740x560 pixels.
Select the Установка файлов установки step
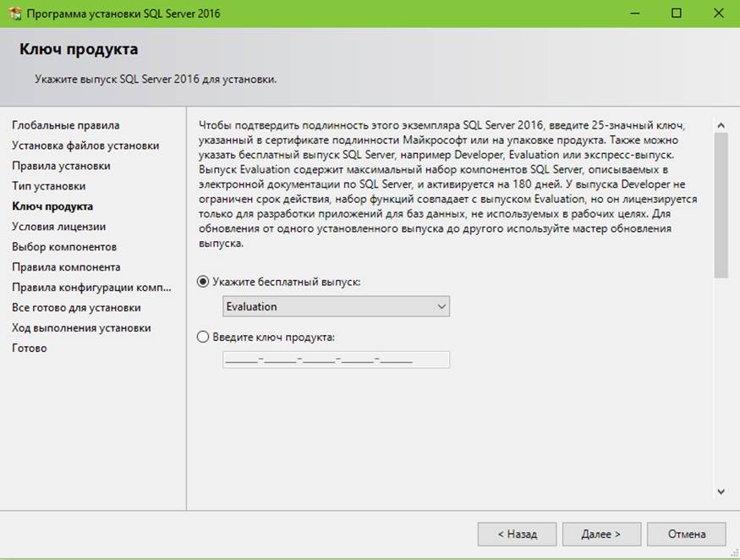(x=85, y=145)
